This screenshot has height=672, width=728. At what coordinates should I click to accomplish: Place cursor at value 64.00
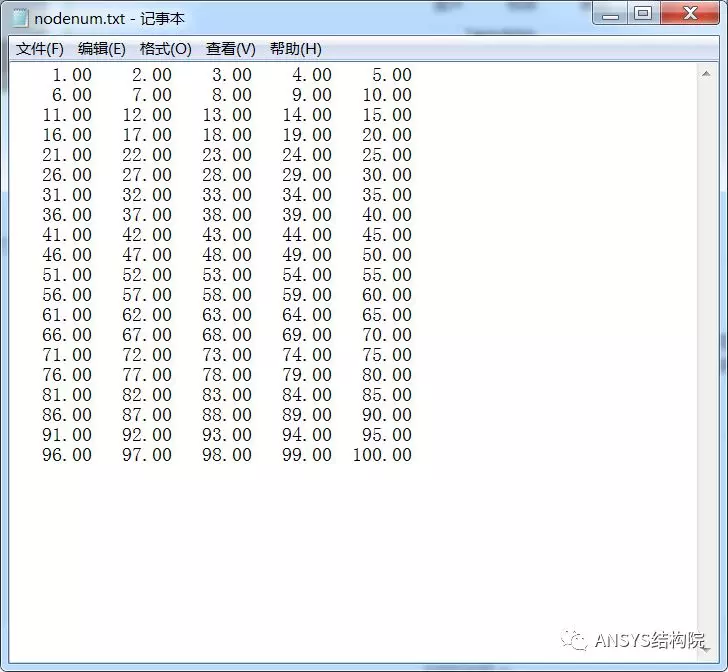(x=307, y=314)
